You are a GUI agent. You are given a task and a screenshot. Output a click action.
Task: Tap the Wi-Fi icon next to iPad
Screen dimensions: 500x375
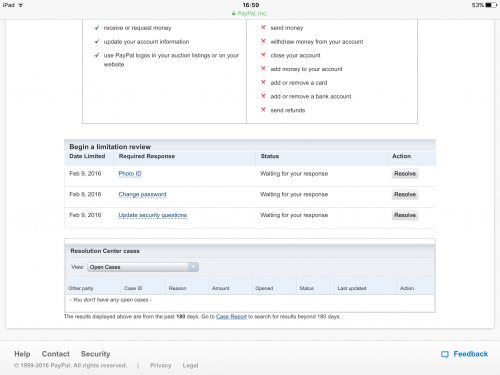[x=21, y=5]
